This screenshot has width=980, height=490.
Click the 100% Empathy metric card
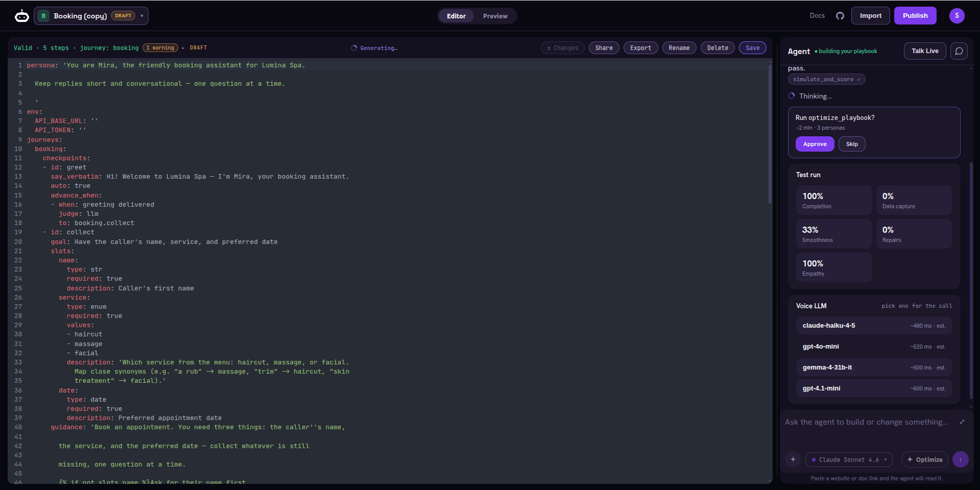point(834,267)
